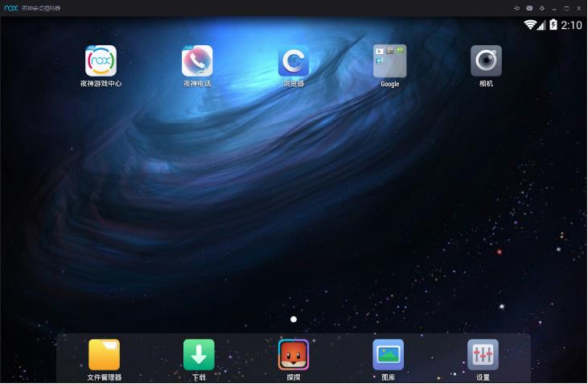This screenshot has width=588, height=384.
Task: Launch the 夜神电话 phone app
Action: coord(197,61)
